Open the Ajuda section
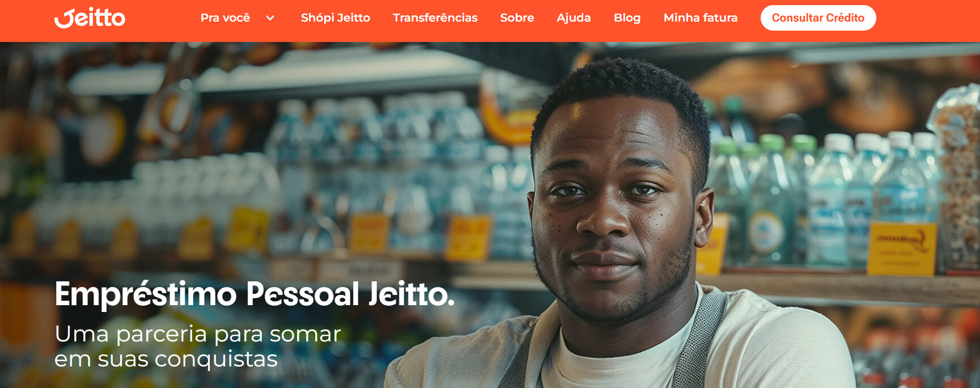The height and width of the screenshot is (388, 980). click(x=574, y=18)
